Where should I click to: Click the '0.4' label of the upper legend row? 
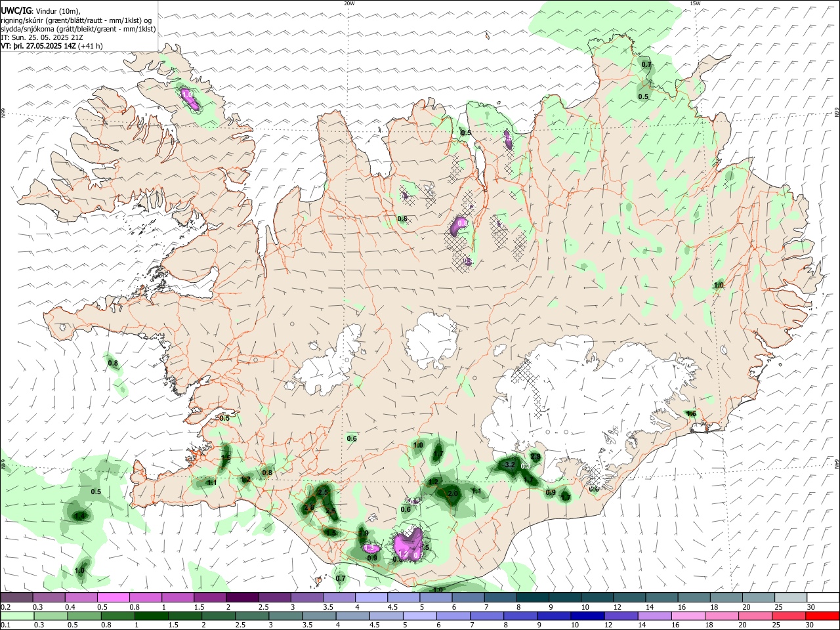tap(70, 607)
